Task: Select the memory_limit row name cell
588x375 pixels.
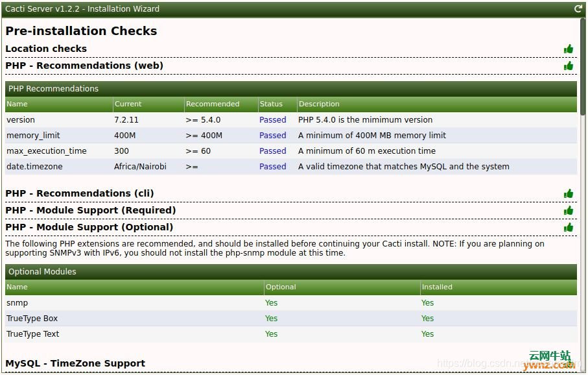Action: click(x=33, y=136)
